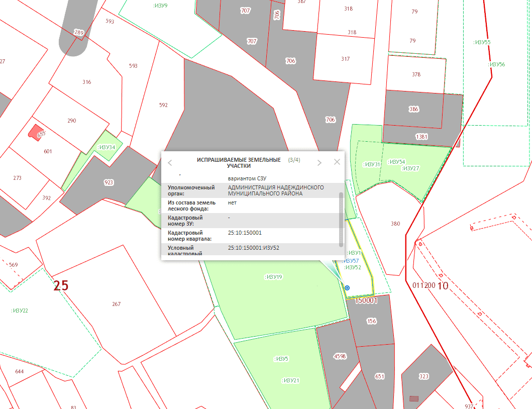Click the popup vertical scrollbar thumb
532x409 pixels.
pos(341,220)
